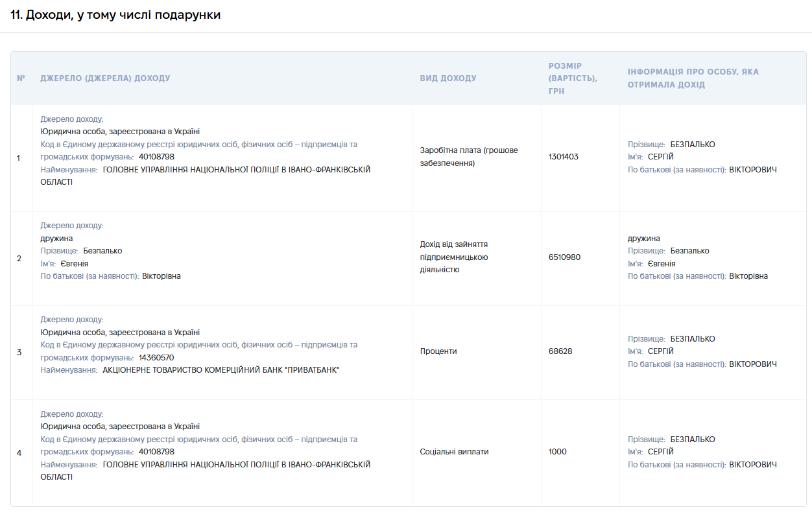This screenshot has width=812, height=516.
Task: Click the police department name in row 4
Action: 206,471
